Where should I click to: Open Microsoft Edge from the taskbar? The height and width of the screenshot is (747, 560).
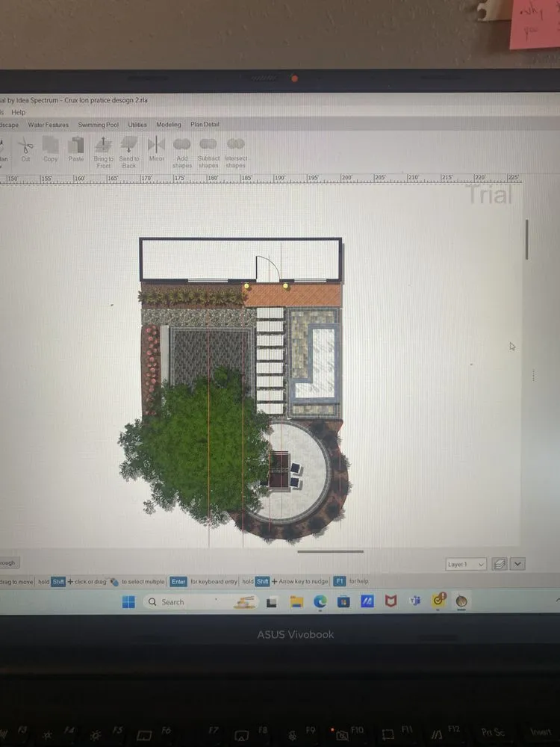[x=320, y=601]
